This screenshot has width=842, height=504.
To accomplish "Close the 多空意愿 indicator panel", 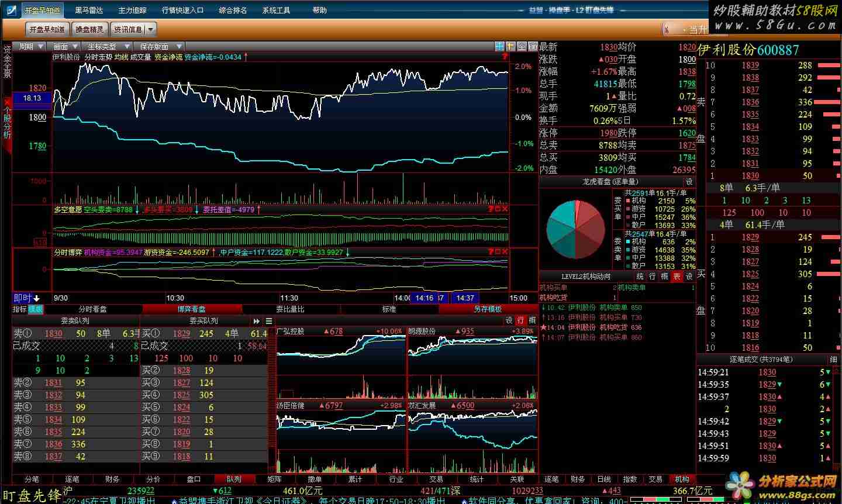I will [505, 209].
